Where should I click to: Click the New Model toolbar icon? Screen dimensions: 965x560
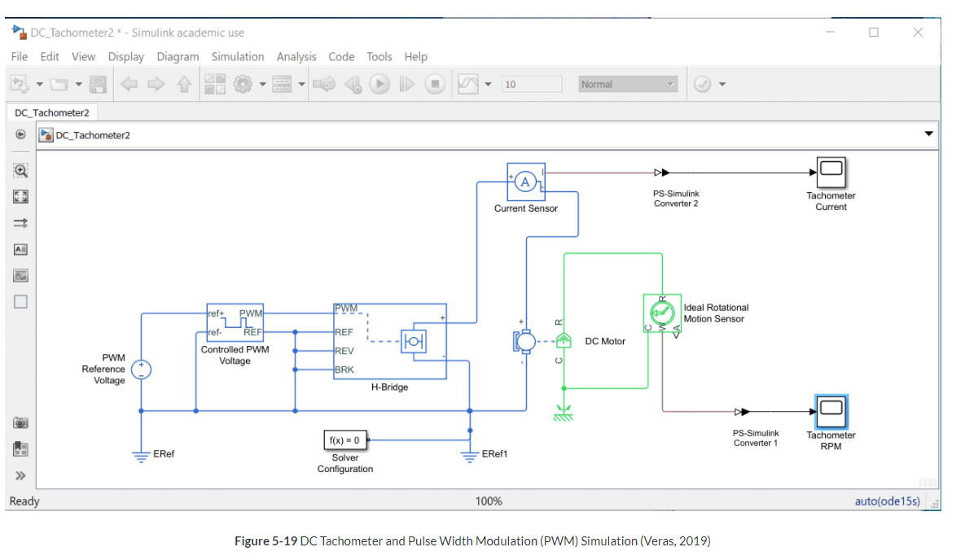(x=20, y=85)
